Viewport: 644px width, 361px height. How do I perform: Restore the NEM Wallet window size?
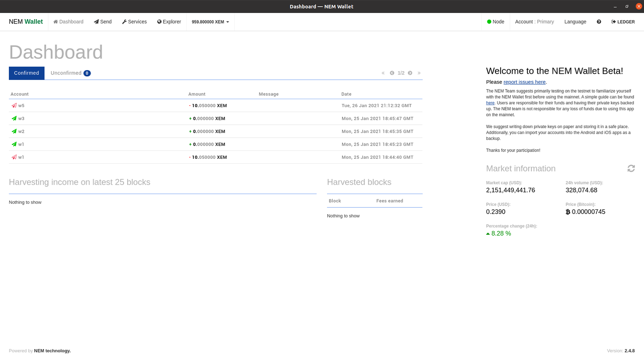click(x=627, y=6)
